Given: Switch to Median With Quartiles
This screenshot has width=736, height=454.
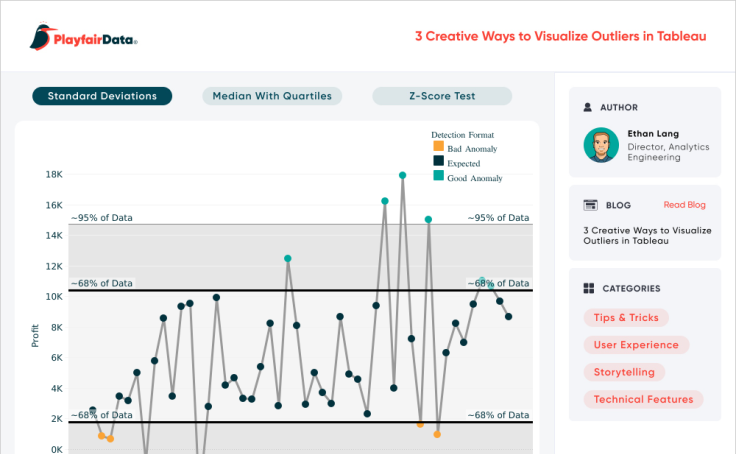Looking at the screenshot, I should pos(272,96).
